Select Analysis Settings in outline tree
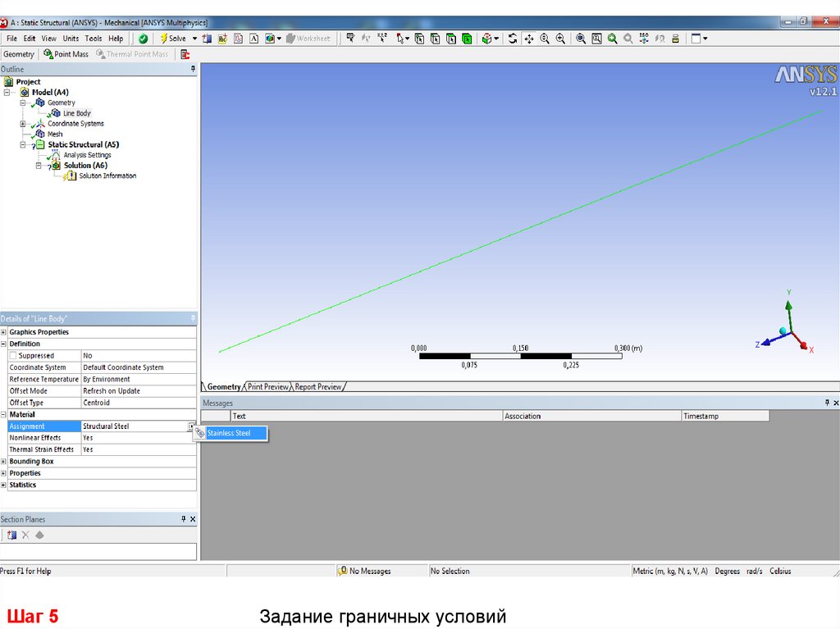The width and height of the screenshot is (840, 629). click(87, 155)
